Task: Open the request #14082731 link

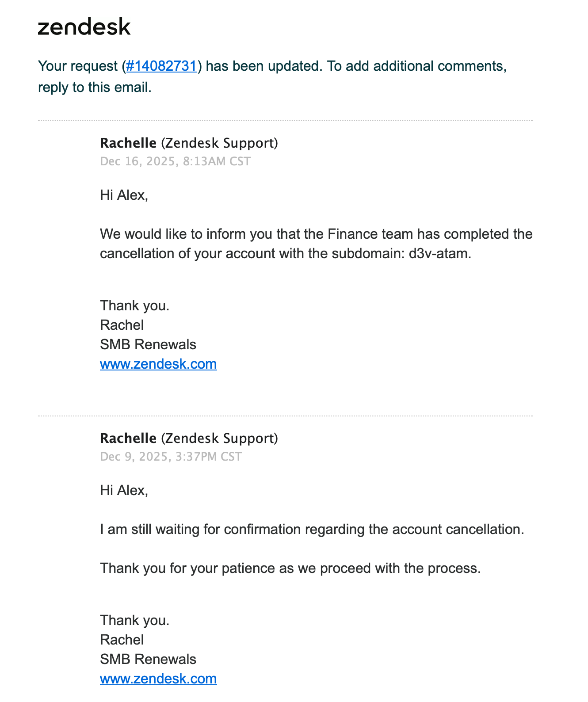Action: click(x=161, y=66)
